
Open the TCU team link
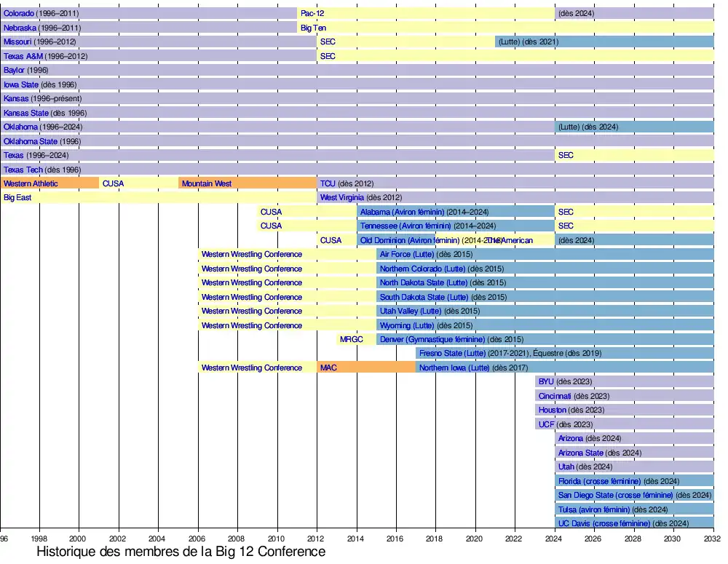coord(328,183)
